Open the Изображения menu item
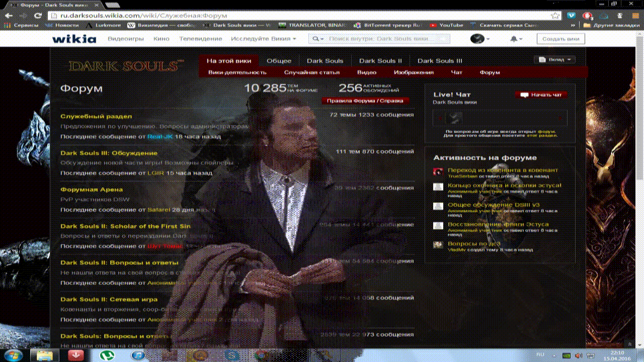The height and width of the screenshot is (362, 644). point(414,72)
